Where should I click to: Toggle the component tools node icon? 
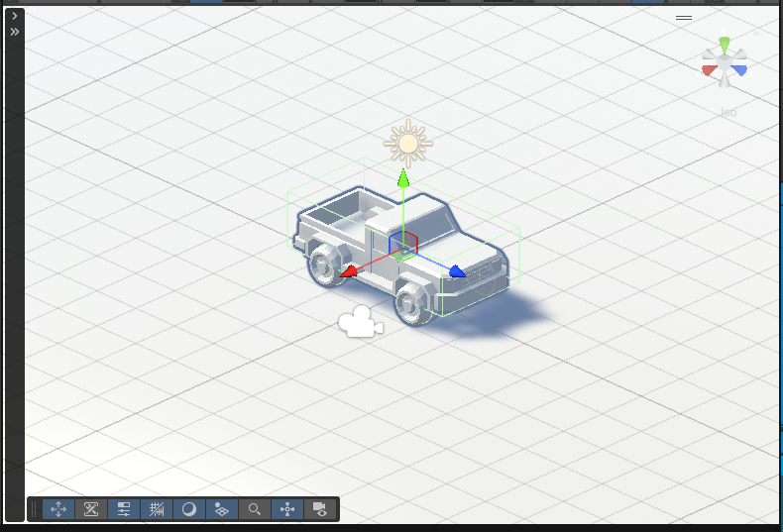(x=287, y=509)
